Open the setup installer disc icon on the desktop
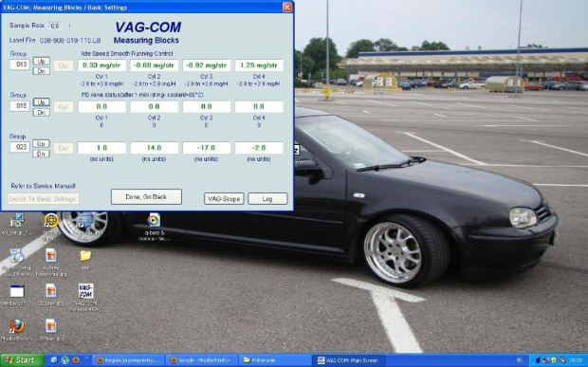The image size is (588, 367). pyautogui.click(x=16, y=256)
